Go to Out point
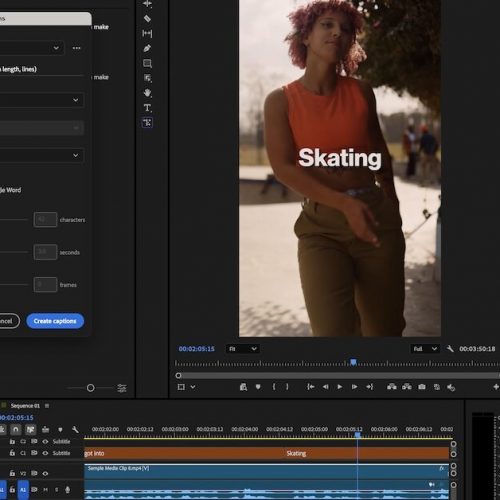 [370, 387]
